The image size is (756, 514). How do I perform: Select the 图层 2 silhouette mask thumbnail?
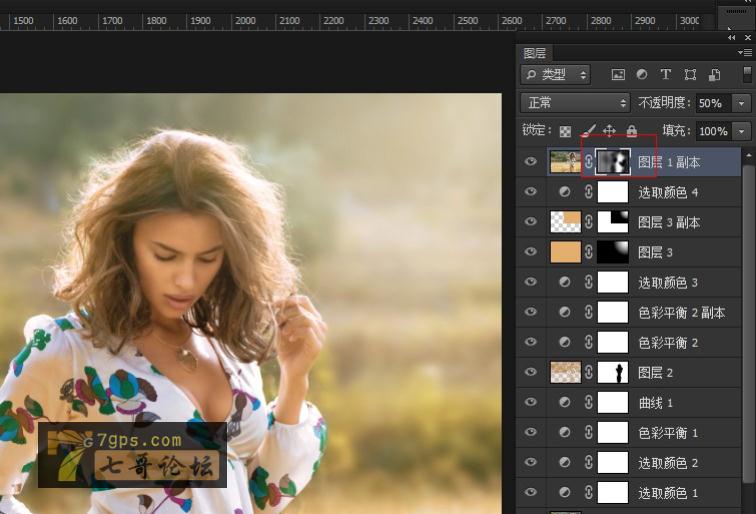tap(613, 372)
